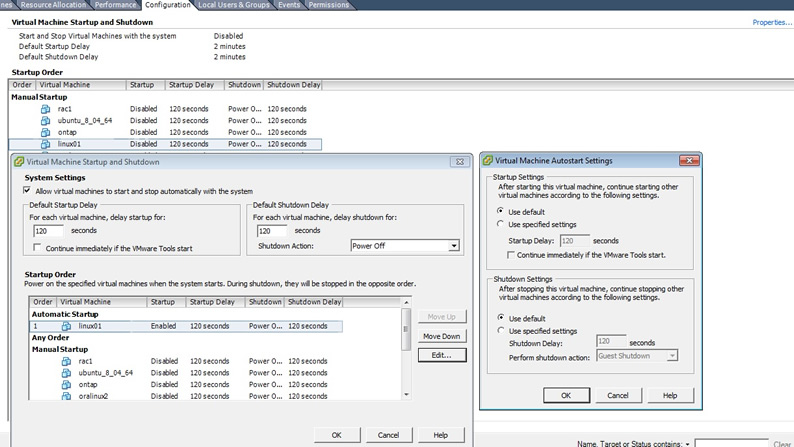The width and height of the screenshot is (794, 447).
Task: Open the Properties link
Action: (771, 22)
